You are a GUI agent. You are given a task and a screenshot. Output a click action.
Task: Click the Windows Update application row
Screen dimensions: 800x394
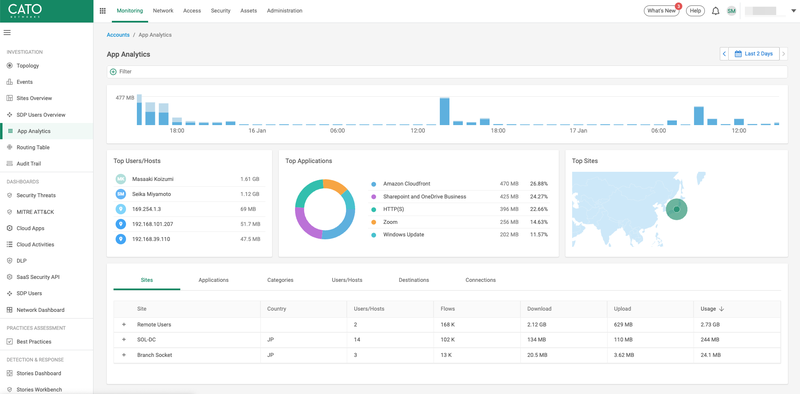460,235
